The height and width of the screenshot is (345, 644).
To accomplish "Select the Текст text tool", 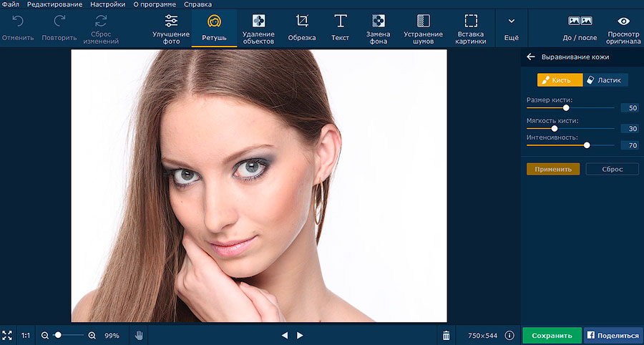I will (340, 28).
